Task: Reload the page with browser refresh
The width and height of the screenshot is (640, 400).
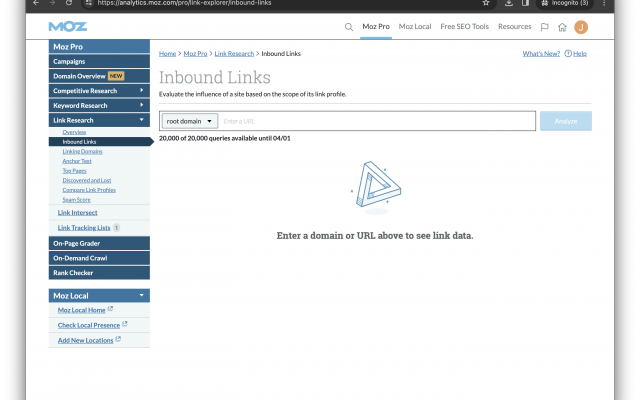Action: click(x=69, y=3)
